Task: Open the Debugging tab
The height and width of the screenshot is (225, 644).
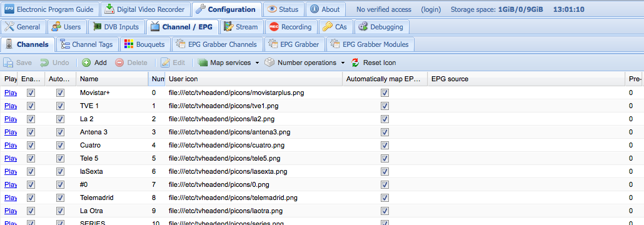Action: pos(381,27)
